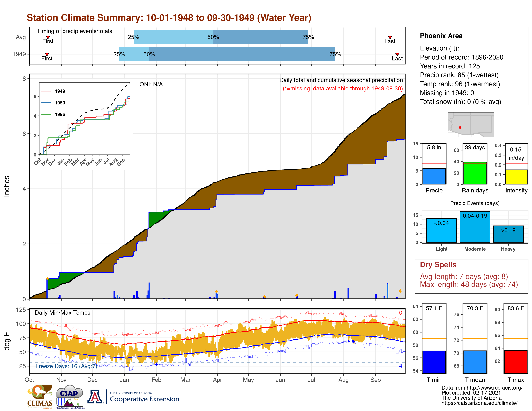
Task: Click the 'Period of record: 1896-2020' line
Action: coord(462,57)
